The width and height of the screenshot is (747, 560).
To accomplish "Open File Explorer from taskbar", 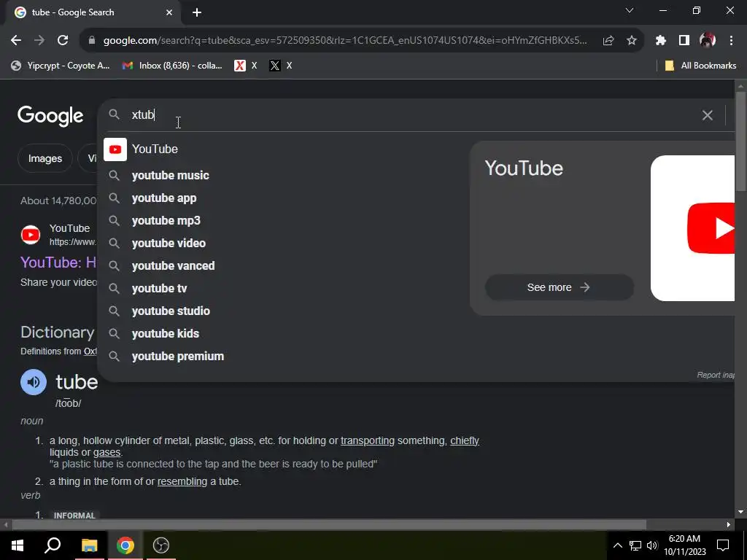I will click(89, 545).
